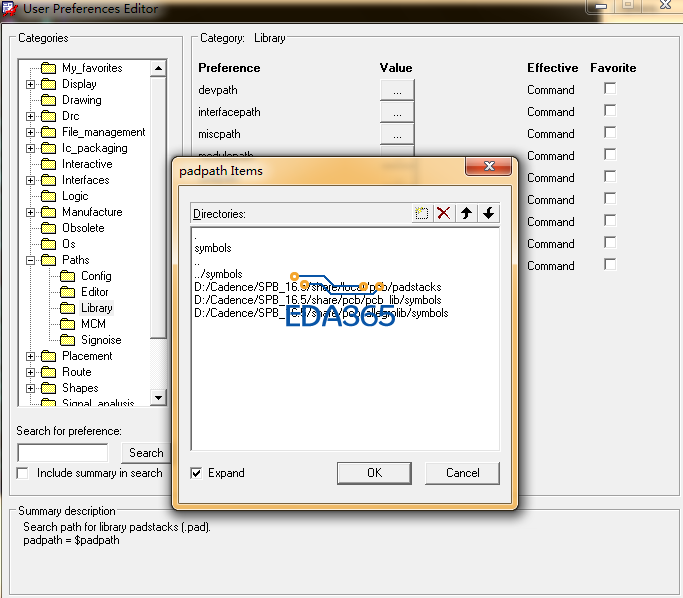Open devpath value editor button
This screenshot has height=598, width=683.
pos(397,90)
